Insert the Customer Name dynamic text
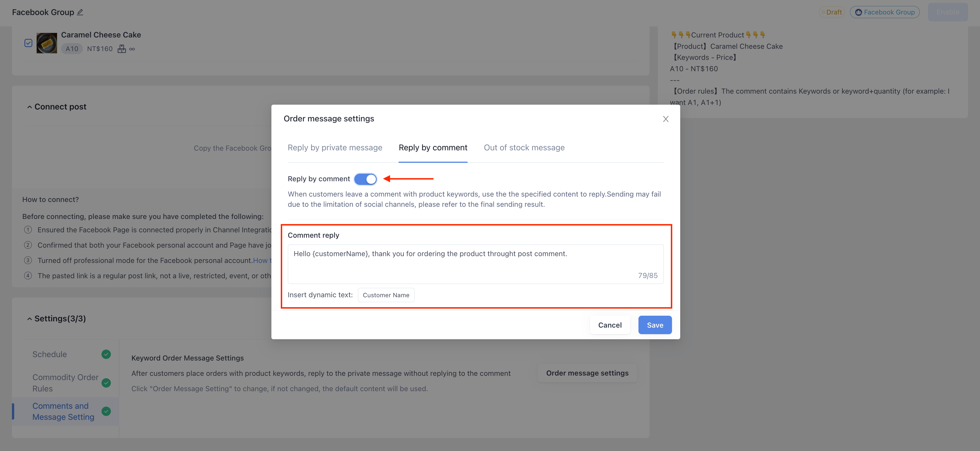Viewport: 980px width, 451px height. coord(386,295)
